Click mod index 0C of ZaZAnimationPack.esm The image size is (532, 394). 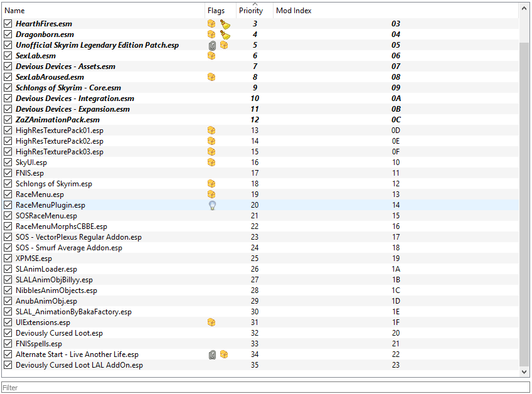396,120
